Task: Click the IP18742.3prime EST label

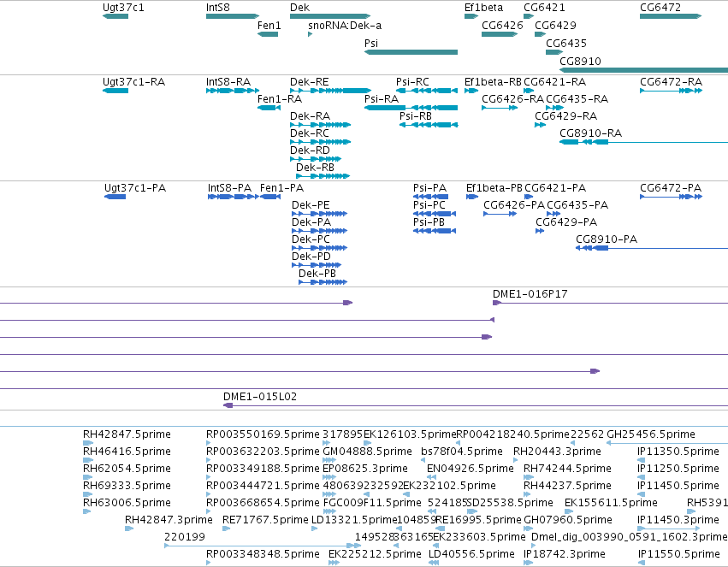Action: [564, 554]
